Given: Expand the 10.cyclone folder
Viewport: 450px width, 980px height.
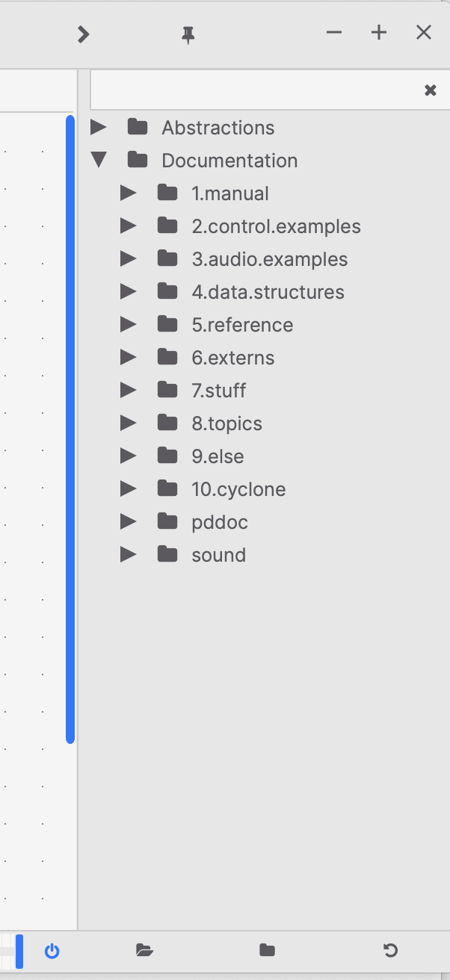Looking at the screenshot, I should pos(127,489).
